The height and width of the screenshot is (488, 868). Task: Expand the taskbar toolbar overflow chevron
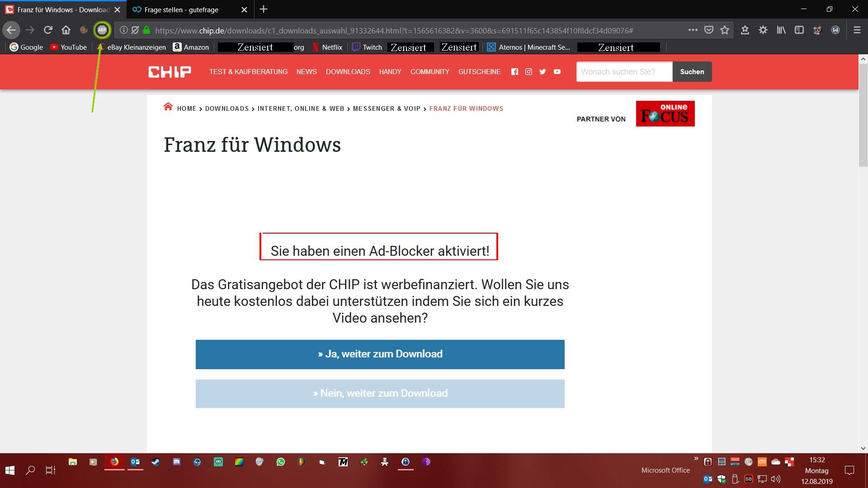tap(696, 459)
